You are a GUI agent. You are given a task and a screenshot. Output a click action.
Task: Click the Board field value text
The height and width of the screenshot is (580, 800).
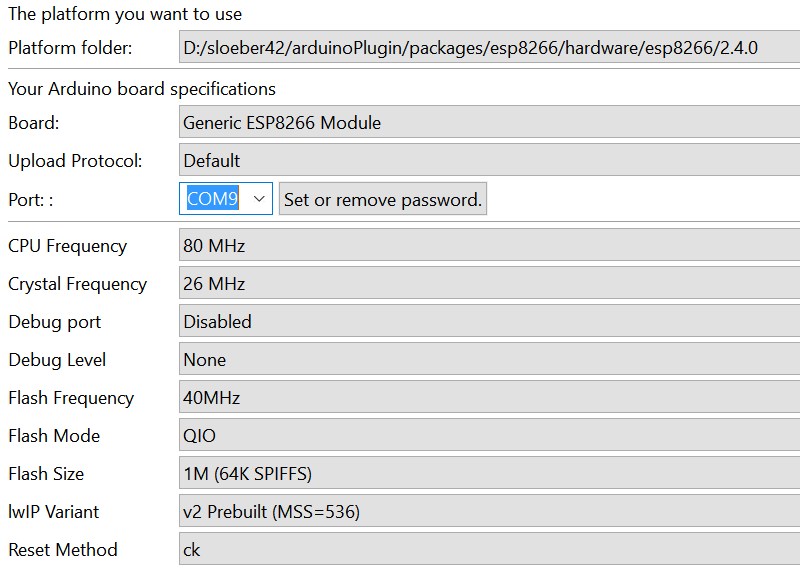260,122
